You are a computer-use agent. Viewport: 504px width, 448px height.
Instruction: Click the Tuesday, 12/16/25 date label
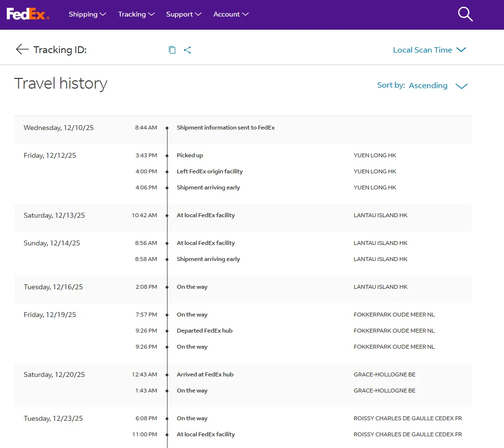[x=53, y=287]
